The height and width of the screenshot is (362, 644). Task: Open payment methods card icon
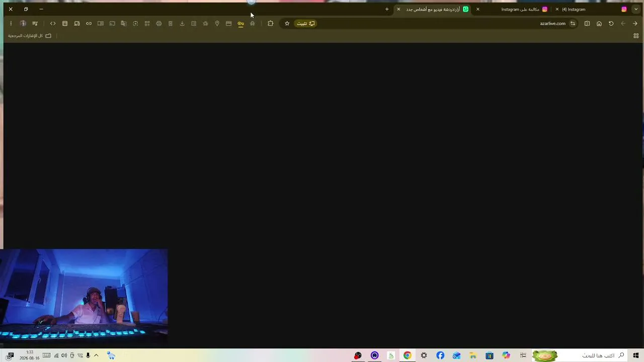[228, 24]
